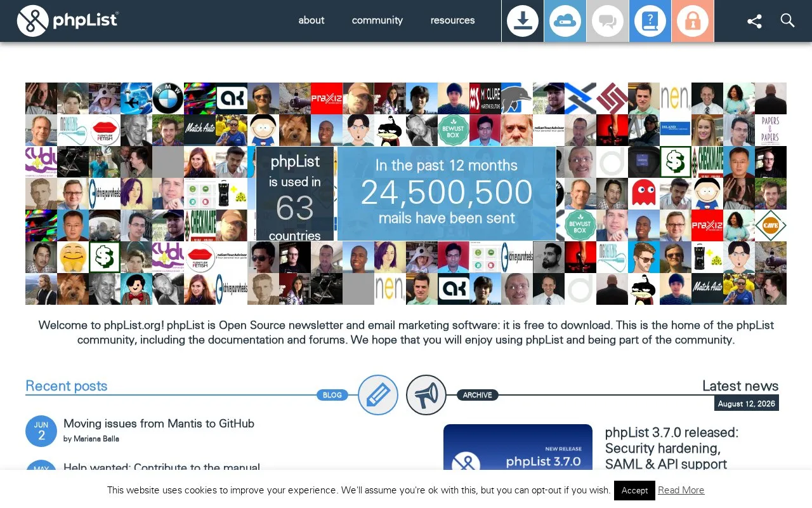Open the download icon in header
The image size is (812, 508).
tap(523, 21)
